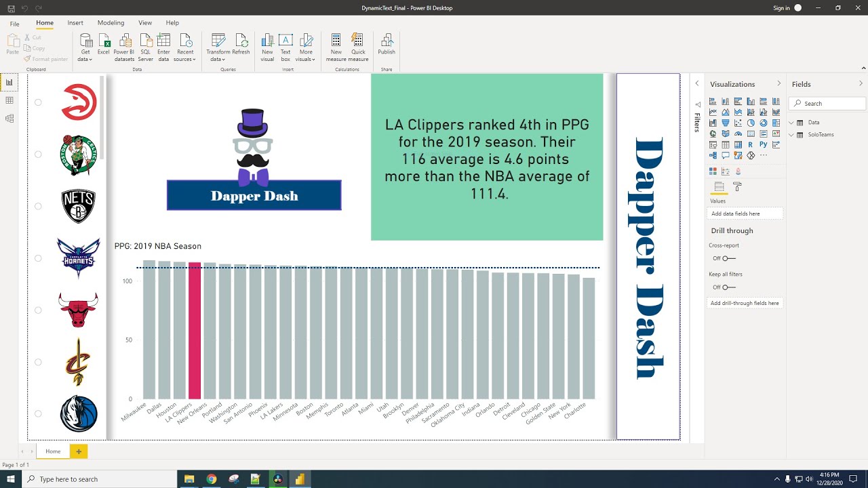The width and height of the screenshot is (868, 488).
Task: Select the Home page tab at bottom
Action: point(53,451)
